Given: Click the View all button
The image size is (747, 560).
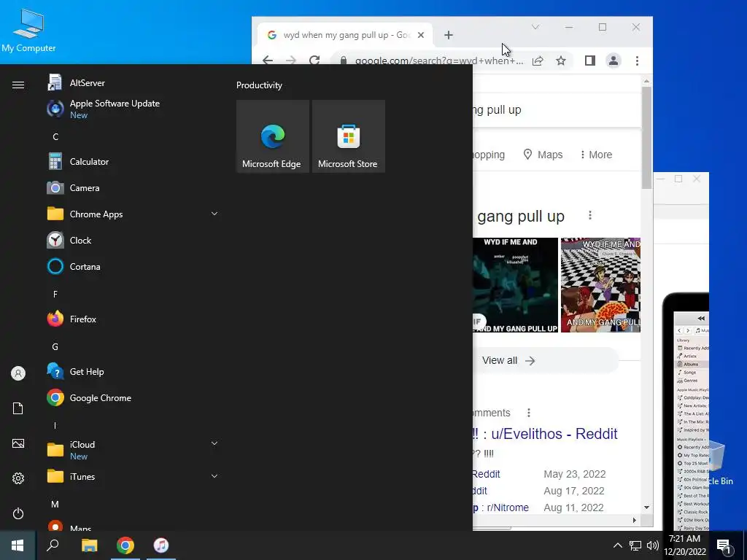Looking at the screenshot, I should coord(546,360).
